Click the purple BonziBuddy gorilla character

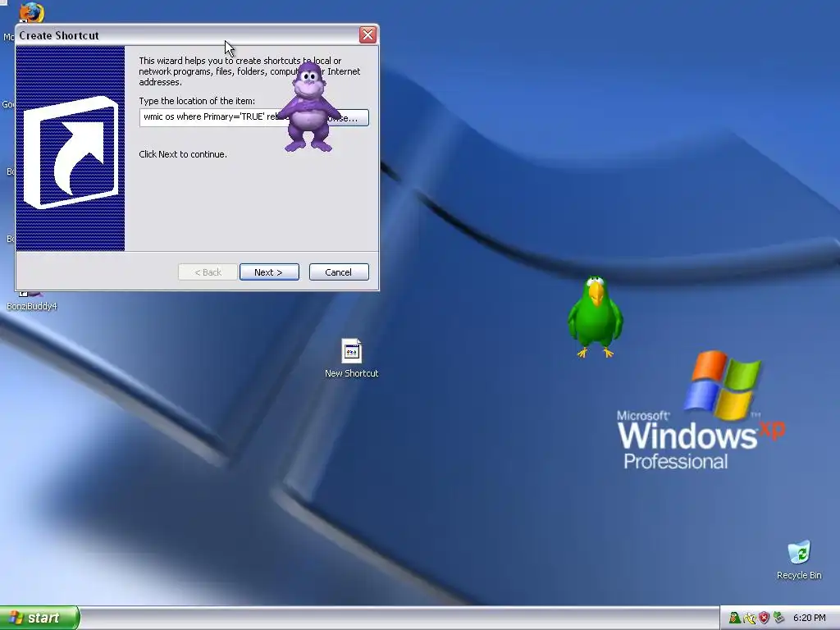coord(308,107)
